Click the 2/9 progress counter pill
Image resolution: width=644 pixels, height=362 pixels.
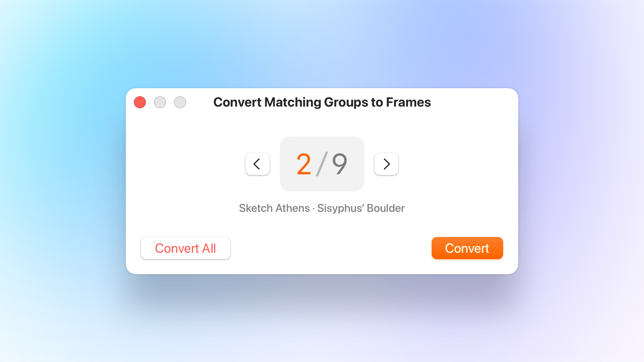tap(322, 164)
